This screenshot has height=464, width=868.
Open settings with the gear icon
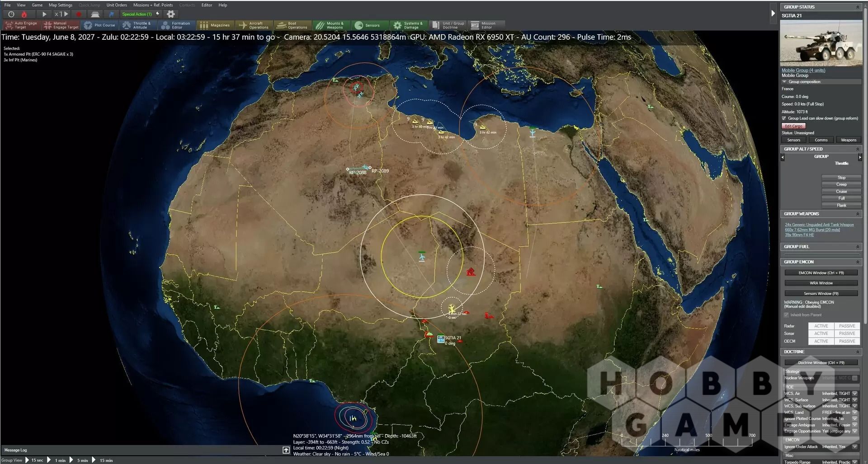(x=171, y=14)
